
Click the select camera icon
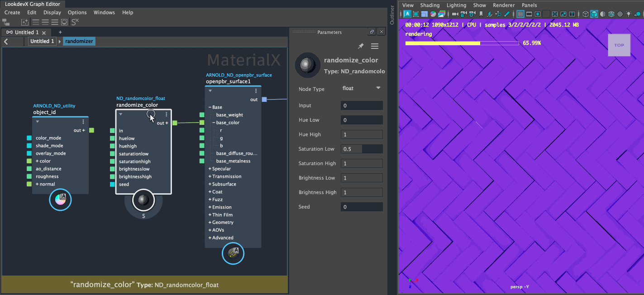tap(455, 14)
